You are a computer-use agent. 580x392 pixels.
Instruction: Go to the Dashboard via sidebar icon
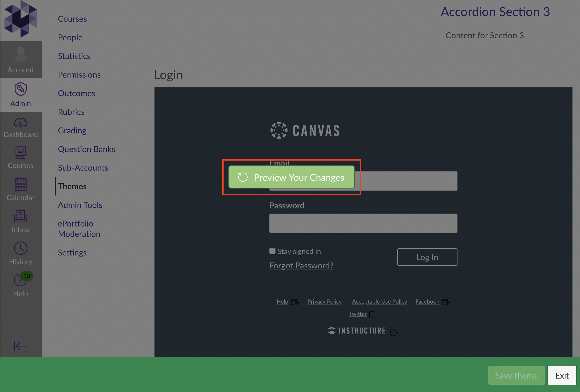pos(20,127)
